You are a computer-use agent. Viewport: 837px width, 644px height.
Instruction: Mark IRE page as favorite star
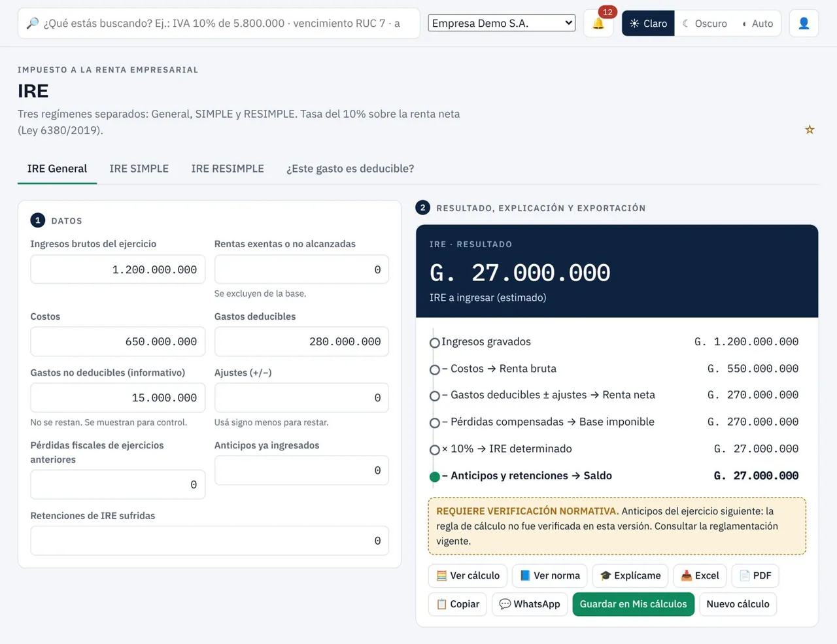[x=810, y=129]
